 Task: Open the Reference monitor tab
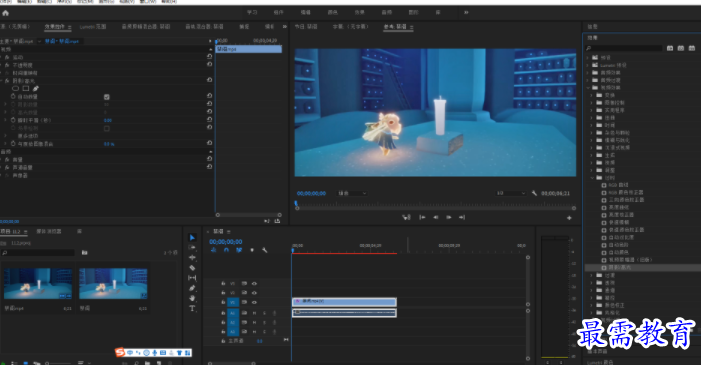click(x=395, y=27)
